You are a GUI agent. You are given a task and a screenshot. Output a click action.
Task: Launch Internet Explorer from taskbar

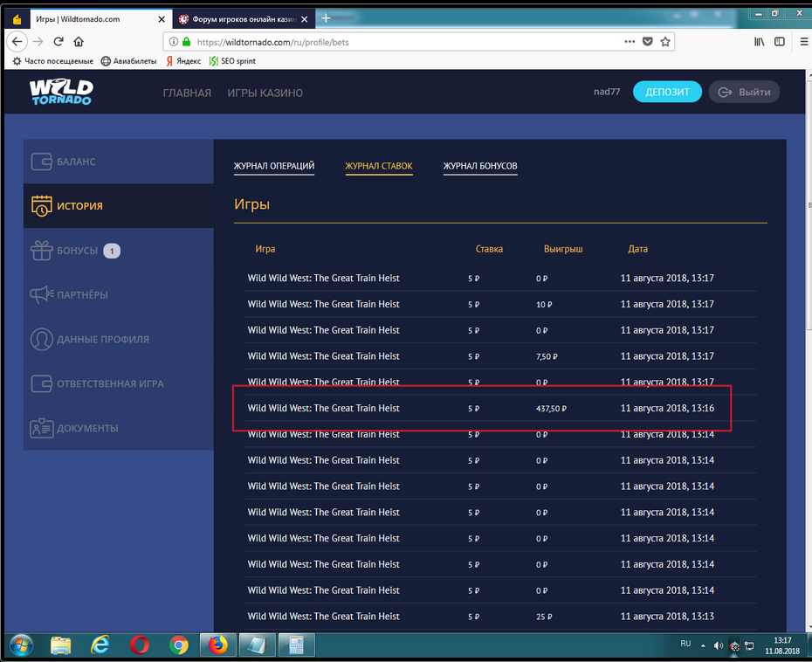[x=100, y=645]
